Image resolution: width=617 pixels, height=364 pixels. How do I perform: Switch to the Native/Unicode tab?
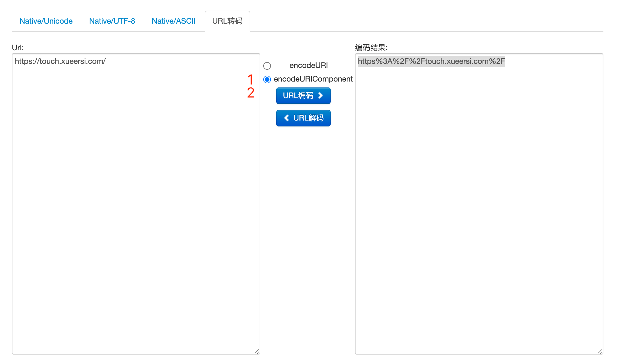coord(46,21)
